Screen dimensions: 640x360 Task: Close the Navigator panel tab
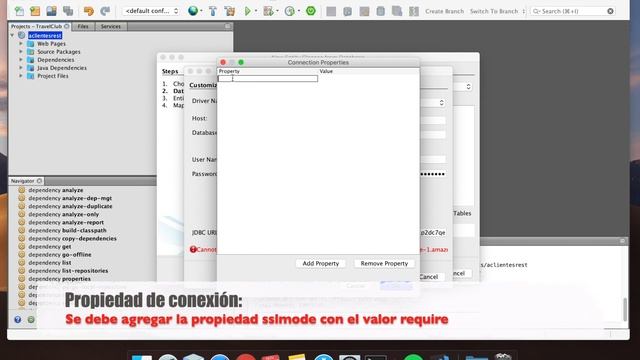click(39, 181)
